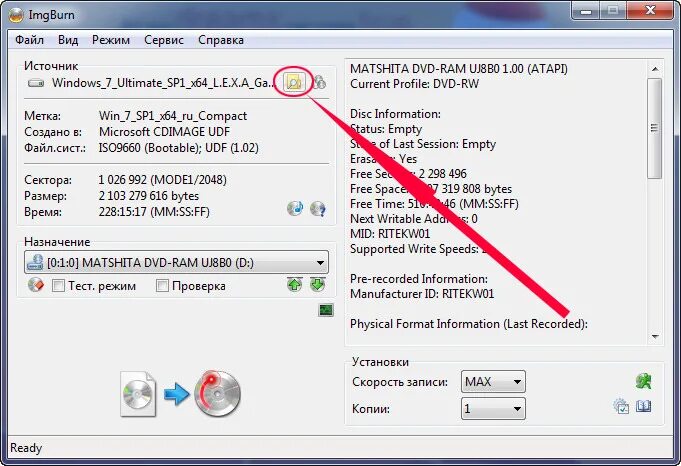This screenshot has width=681, height=466.
Task: Open image information icon with question mark
Action: (x=318, y=209)
